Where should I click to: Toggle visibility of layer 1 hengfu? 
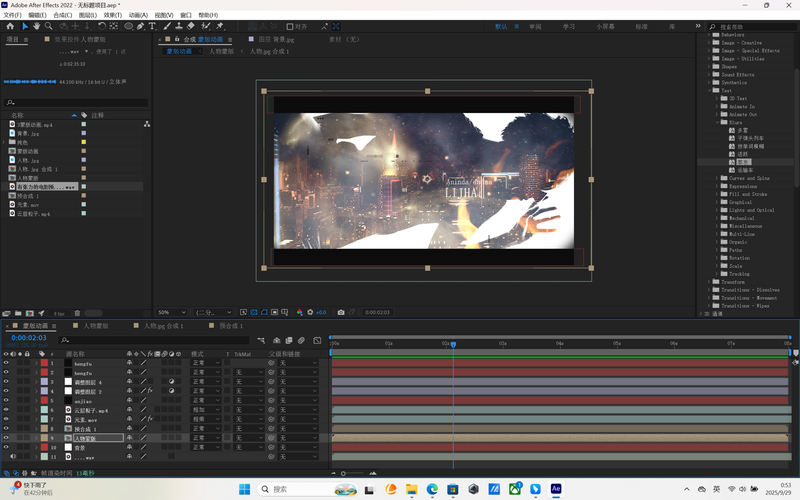[x=6, y=364]
